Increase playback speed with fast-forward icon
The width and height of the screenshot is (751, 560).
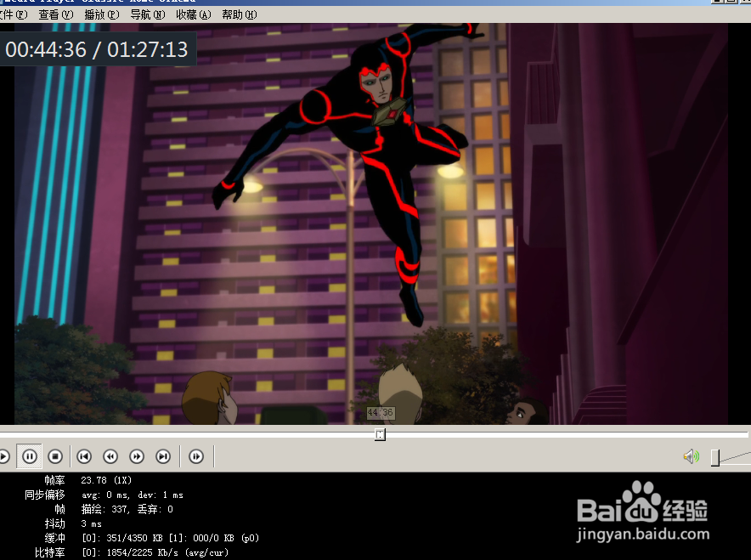pos(137,456)
